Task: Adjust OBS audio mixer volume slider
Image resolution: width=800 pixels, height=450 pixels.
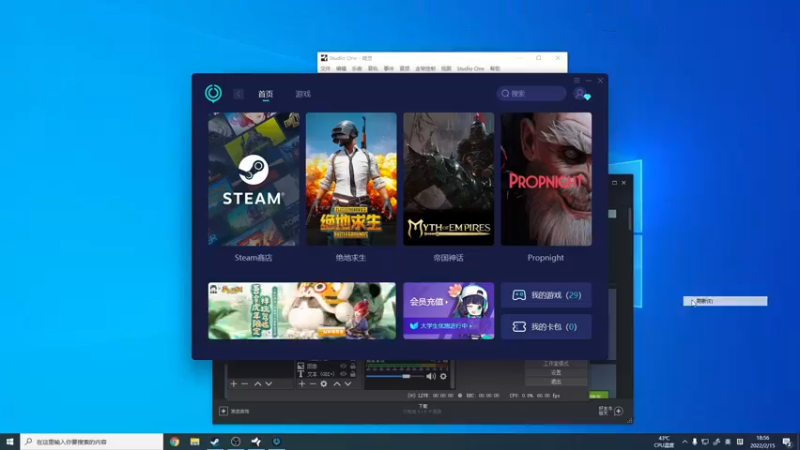Action: coord(395,377)
